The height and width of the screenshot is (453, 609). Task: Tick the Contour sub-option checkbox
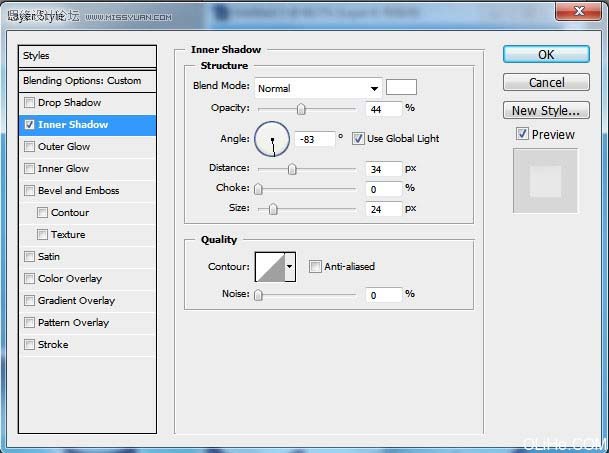42,213
